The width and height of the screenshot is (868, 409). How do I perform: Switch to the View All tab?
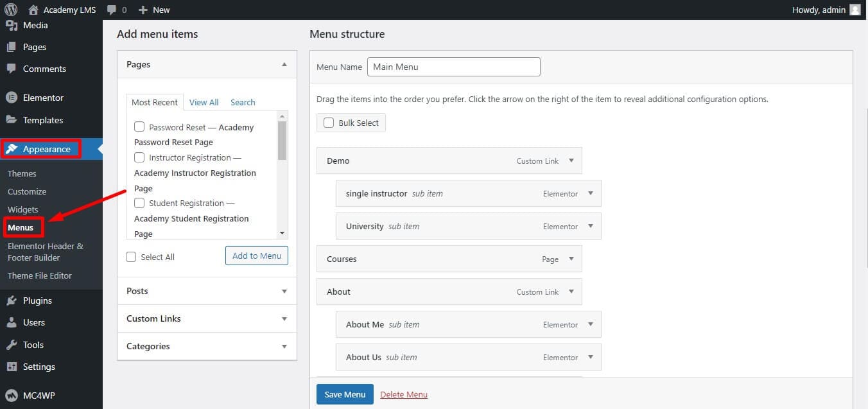coord(204,102)
